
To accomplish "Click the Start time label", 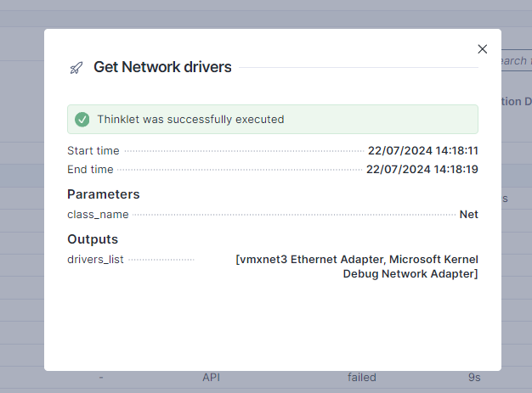I will (93, 151).
